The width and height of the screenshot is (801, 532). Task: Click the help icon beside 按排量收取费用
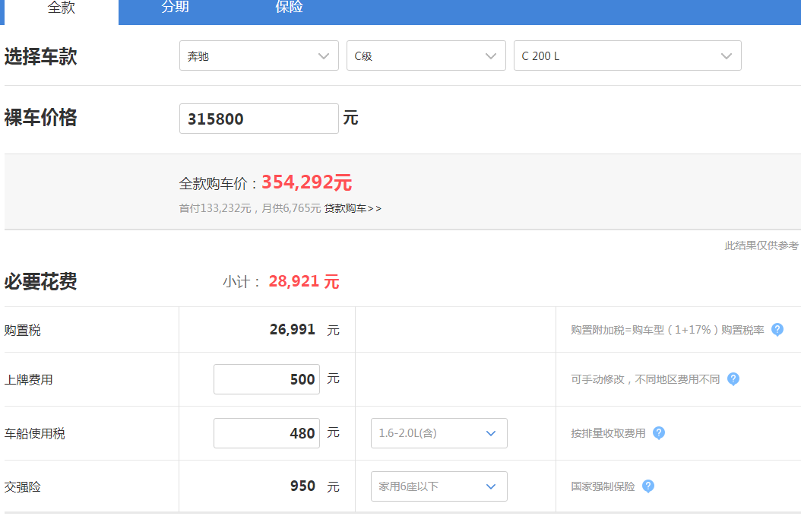coord(659,433)
